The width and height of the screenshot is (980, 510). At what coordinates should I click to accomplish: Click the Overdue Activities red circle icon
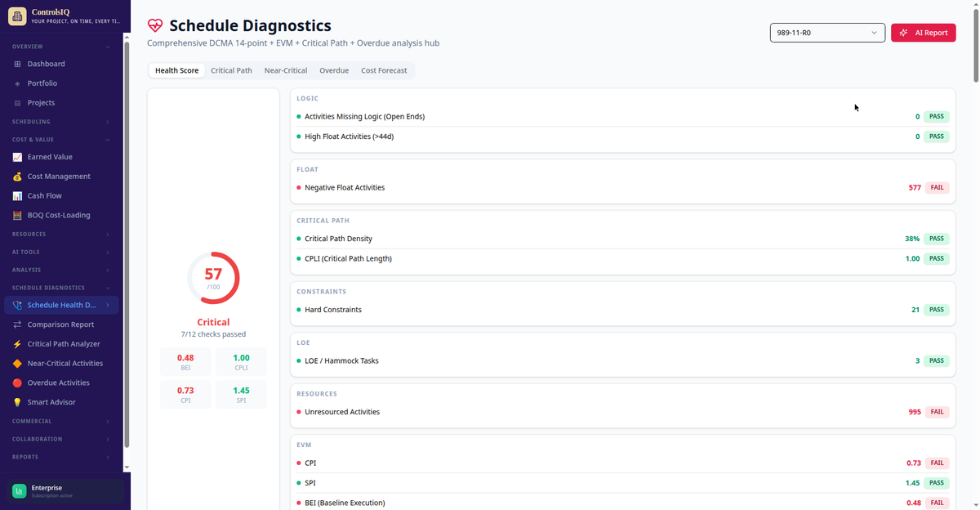click(17, 383)
